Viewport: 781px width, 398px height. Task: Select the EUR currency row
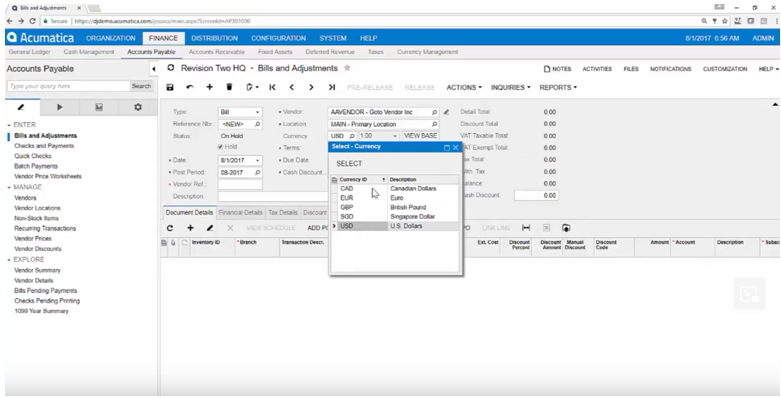[394, 198]
